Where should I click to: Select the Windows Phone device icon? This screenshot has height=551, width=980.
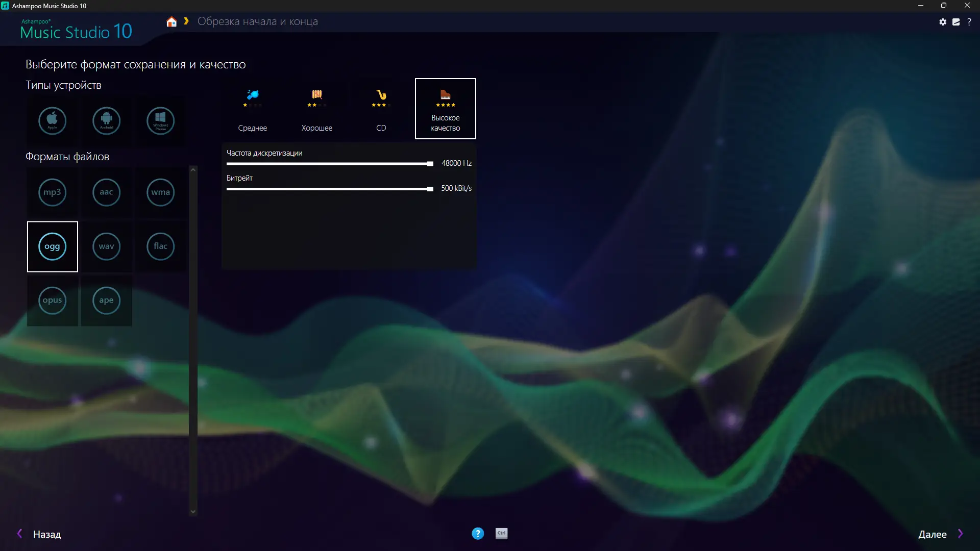pos(160,121)
